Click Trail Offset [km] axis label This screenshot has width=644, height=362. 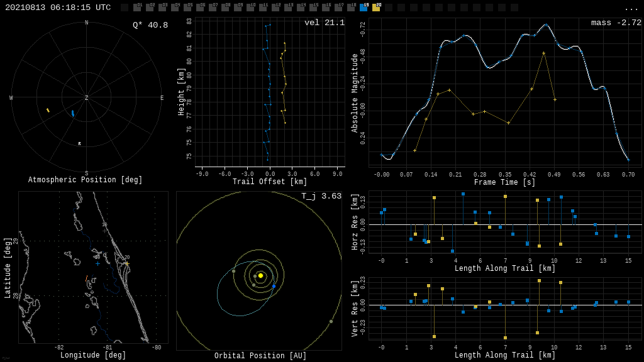(x=270, y=182)
